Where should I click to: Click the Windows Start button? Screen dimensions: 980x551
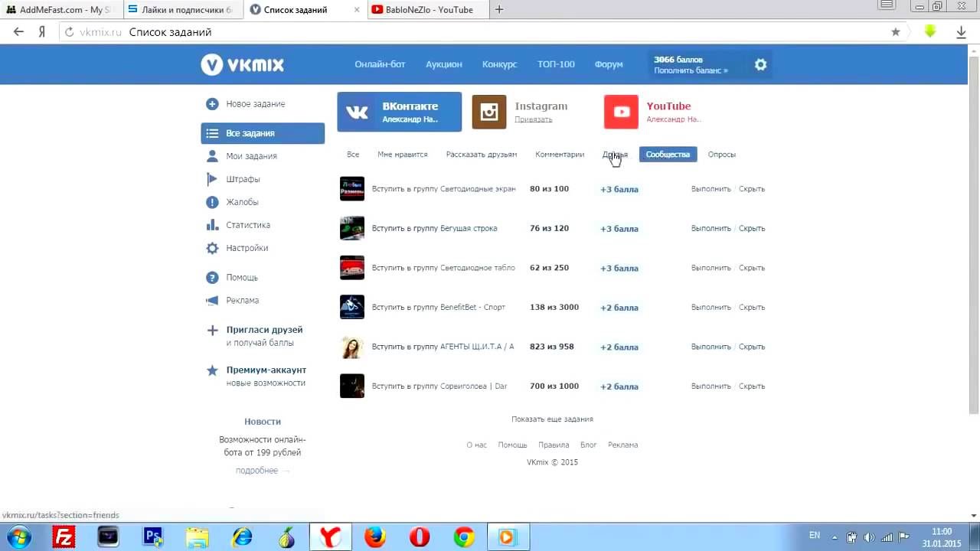point(18,537)
